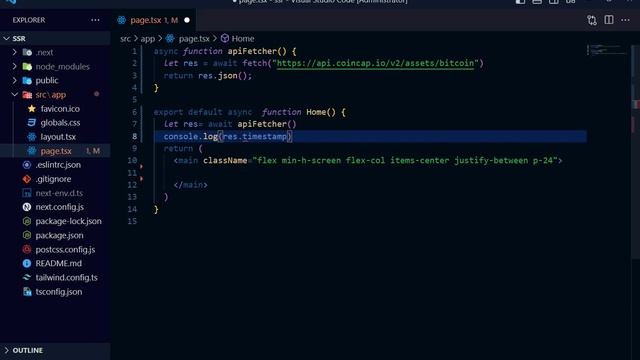Viewport: 640px width, 360px height.
Task: Click the CSS icon of globals.css
Action: (x=32, y=122)
